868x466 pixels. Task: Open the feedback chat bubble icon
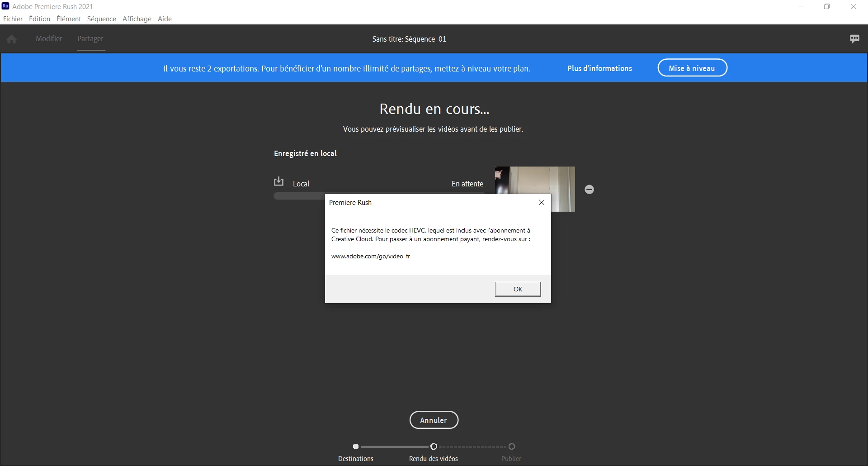[x=854, y=39]
